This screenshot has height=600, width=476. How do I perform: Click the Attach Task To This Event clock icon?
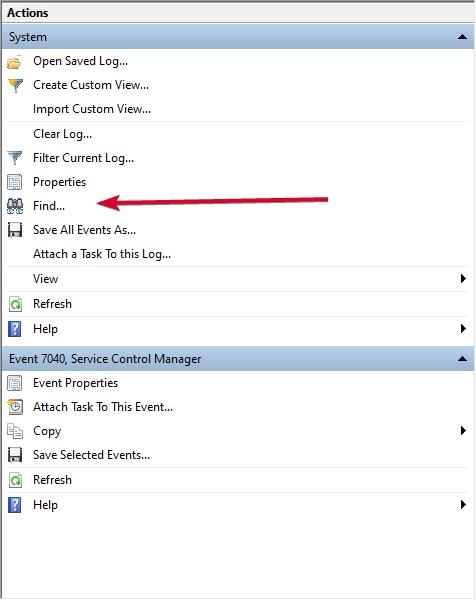15,407
